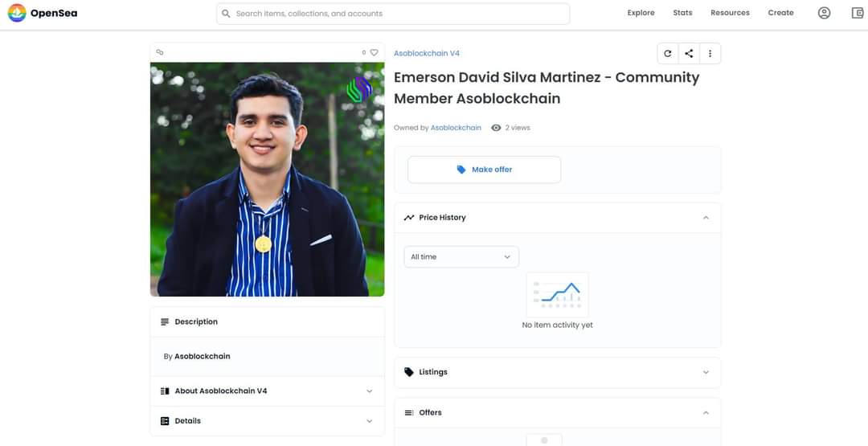
Task: Open the All time range dropdown
Action: [461, 257]
